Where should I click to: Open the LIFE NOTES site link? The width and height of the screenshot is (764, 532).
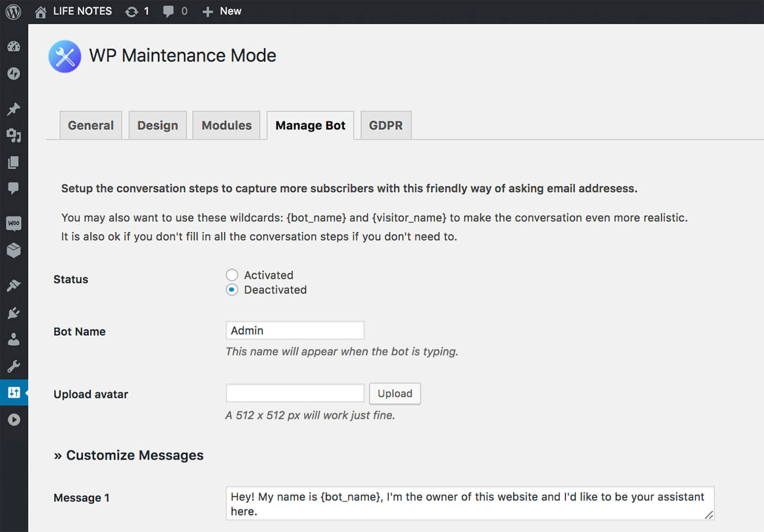click(82, 11)
